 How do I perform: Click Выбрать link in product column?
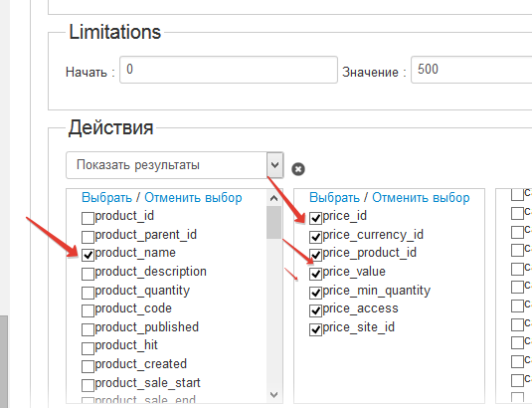point(106,198)
